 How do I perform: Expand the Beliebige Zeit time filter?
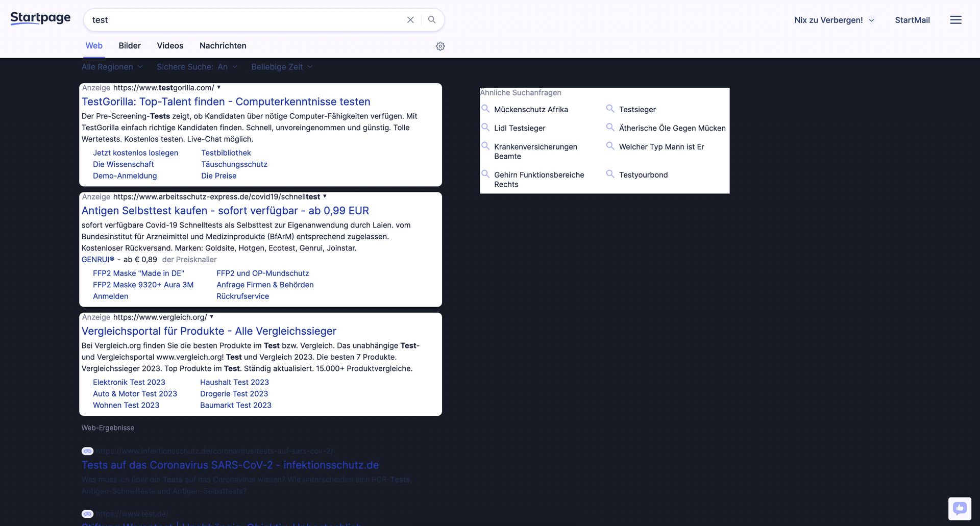(x=281, y=67)
